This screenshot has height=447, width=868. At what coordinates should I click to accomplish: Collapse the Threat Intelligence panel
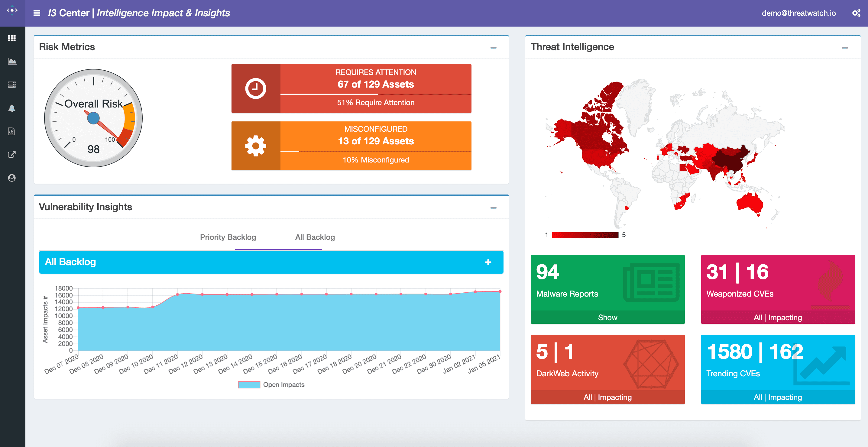pyautogui.click(x=844, y=48)
